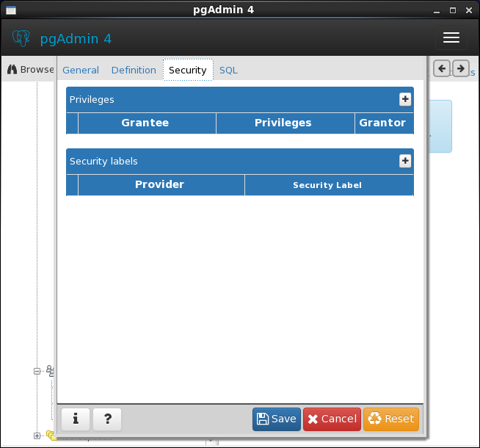This screenshot has height=448, width=480.
Task: Open the Definition tab
Action: pyautogui.click(x=134, y=70)
